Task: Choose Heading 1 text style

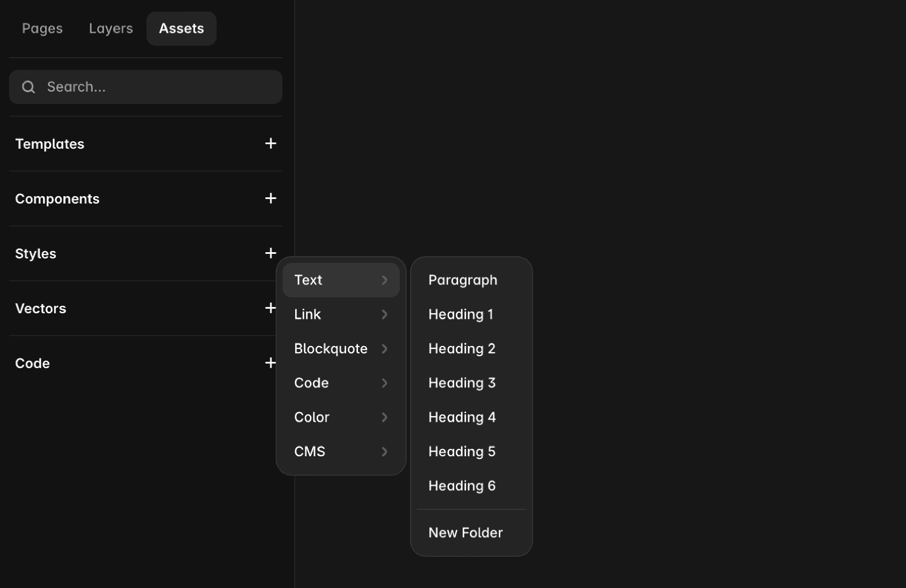Action: click(471, 314)
